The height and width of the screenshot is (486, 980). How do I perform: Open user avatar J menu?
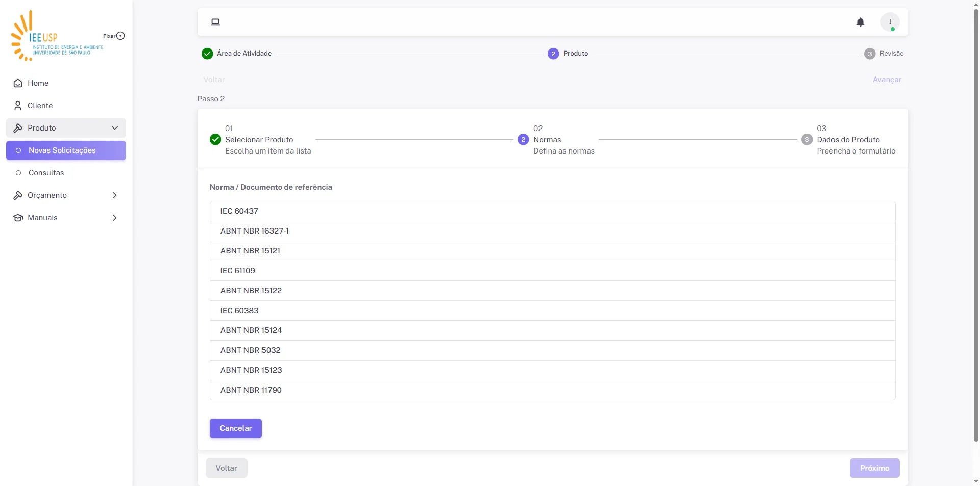890,22
